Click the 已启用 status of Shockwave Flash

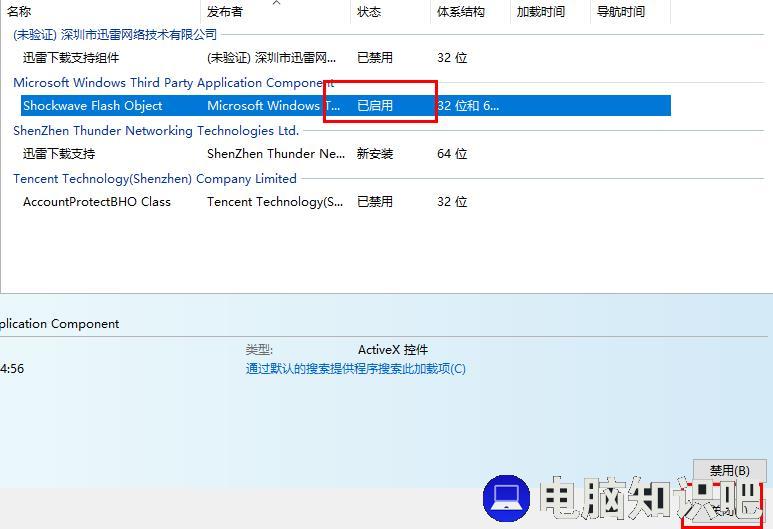pos(375,106)
